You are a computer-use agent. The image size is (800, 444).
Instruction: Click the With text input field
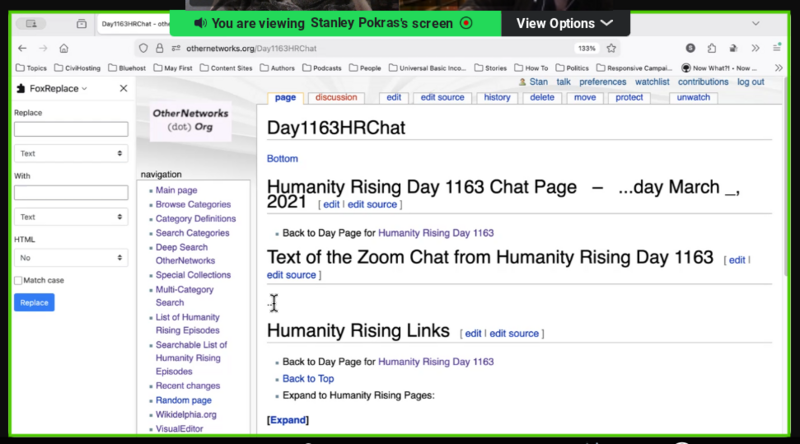[x=71, y=192]
